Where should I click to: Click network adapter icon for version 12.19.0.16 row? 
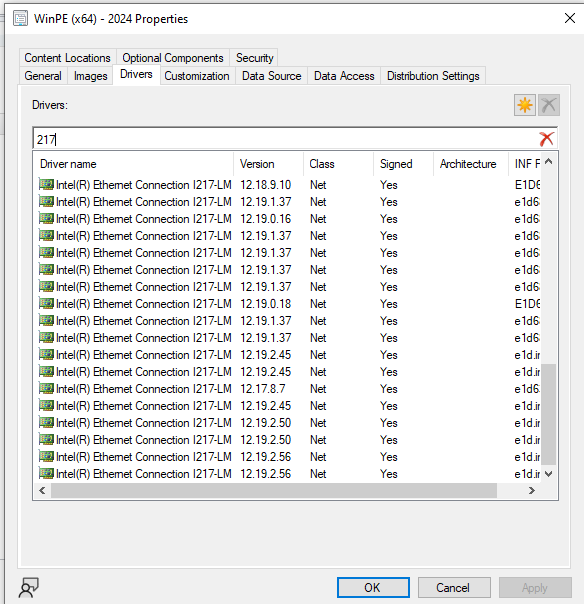46,218
